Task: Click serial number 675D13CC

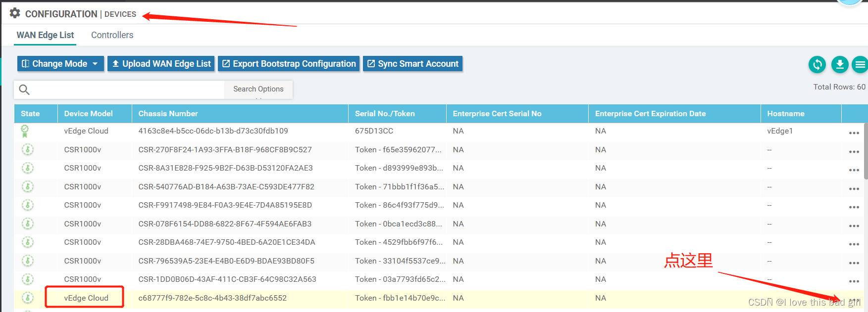Action: pos(374,131)
